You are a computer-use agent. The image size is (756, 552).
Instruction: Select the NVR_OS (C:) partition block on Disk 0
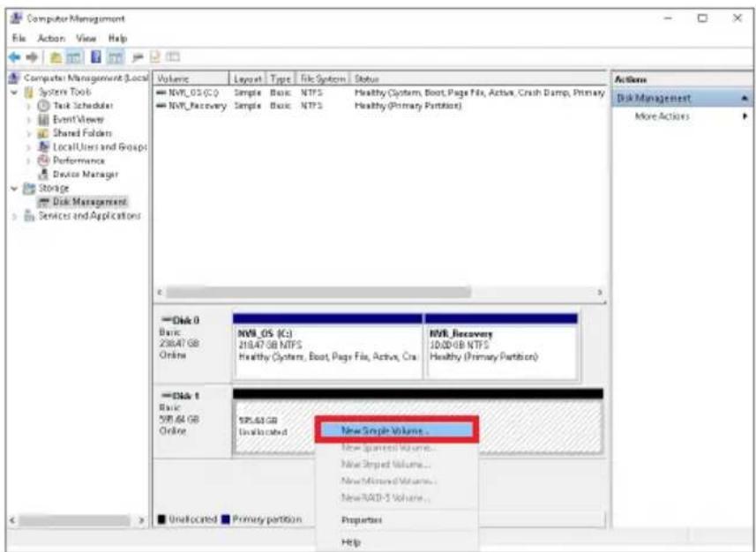coord(327,347)
